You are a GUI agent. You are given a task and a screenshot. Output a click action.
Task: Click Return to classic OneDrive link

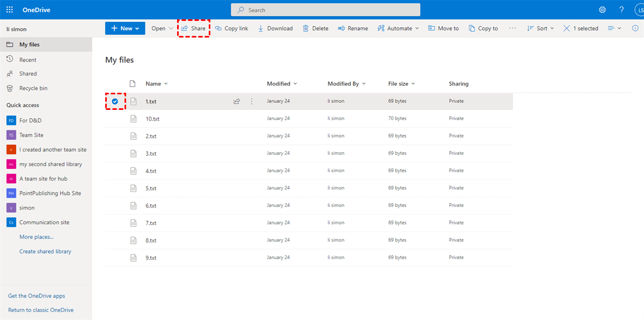pyautogui.click(x=41, y=310)
